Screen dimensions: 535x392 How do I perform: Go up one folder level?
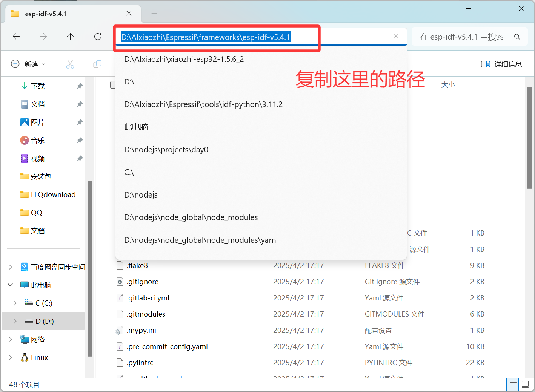pos(70,37)
